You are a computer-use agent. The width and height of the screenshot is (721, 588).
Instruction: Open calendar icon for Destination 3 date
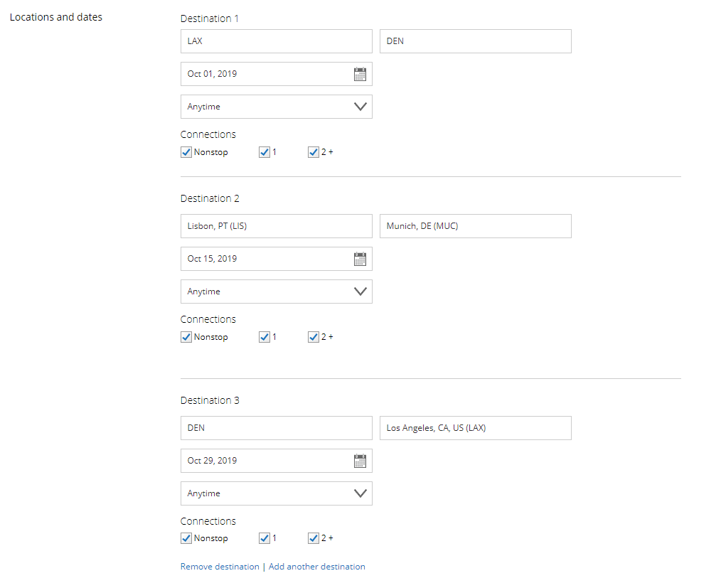tap(360, 461)
